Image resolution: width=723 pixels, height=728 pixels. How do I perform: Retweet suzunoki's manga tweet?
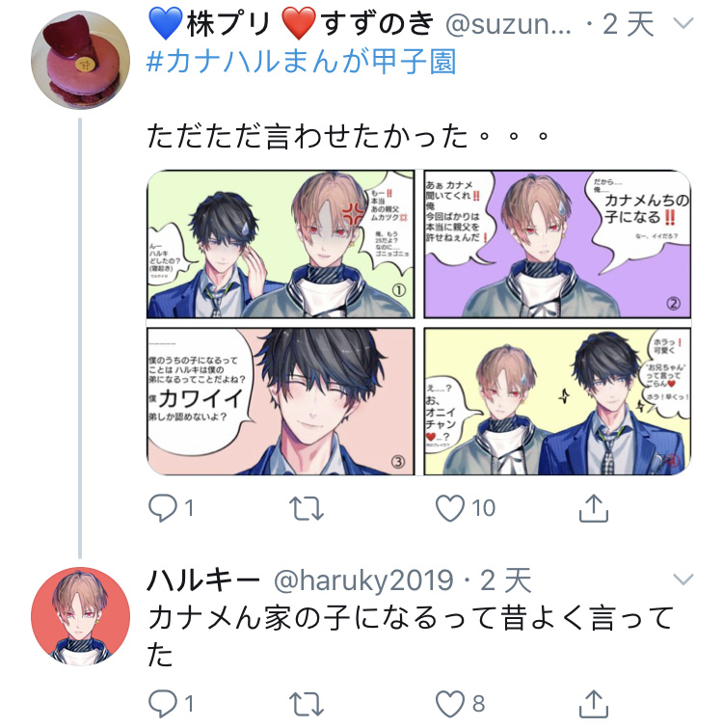click(x=307, y=508)
